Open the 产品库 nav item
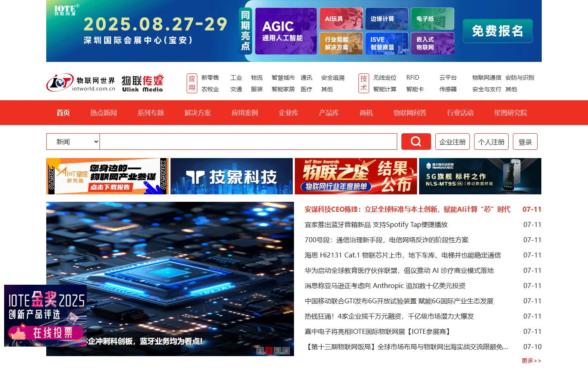The image size is (588, 385). [x=329, y=113]
